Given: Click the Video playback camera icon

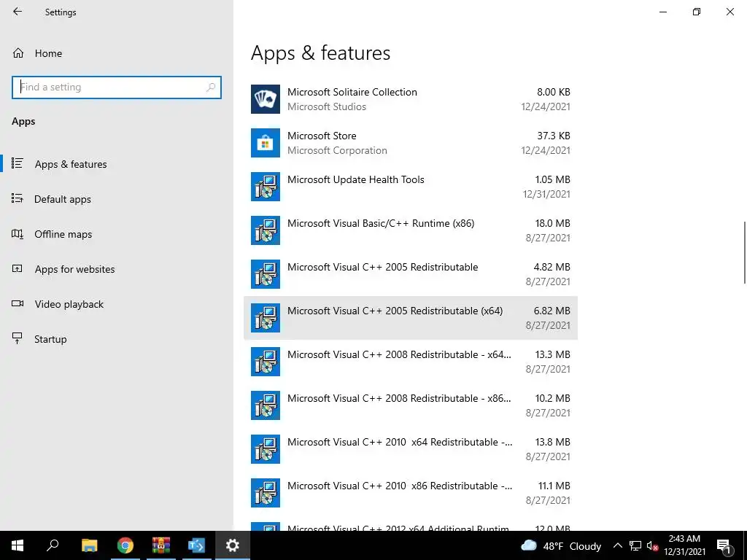Looking at the screenshot, I should tap(18, 303).
